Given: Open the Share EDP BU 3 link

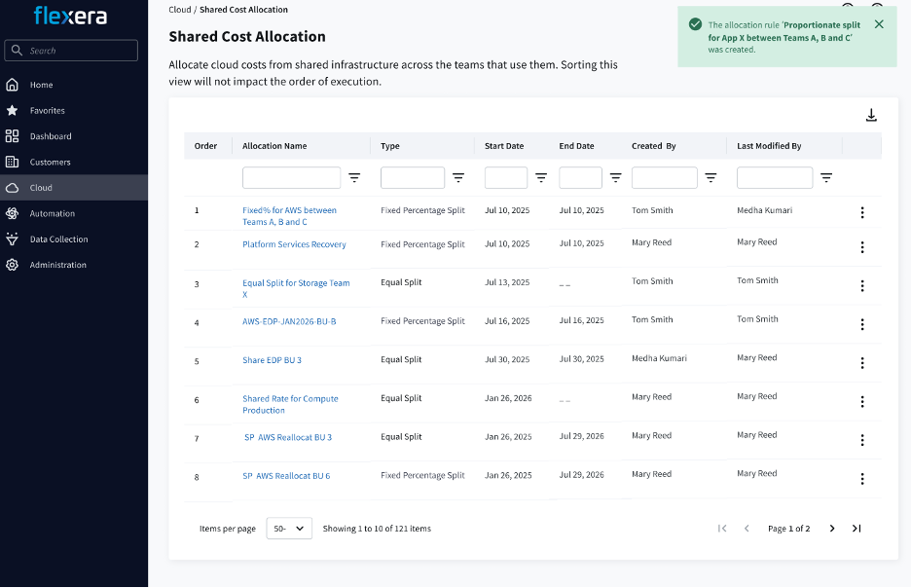Looking at the screenshot, I should click(x=272, y=360).
